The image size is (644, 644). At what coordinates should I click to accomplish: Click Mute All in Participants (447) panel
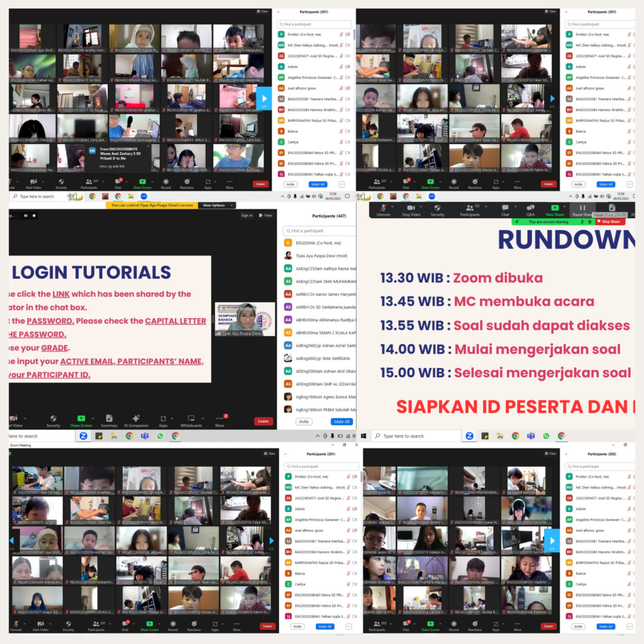(341, 422)
